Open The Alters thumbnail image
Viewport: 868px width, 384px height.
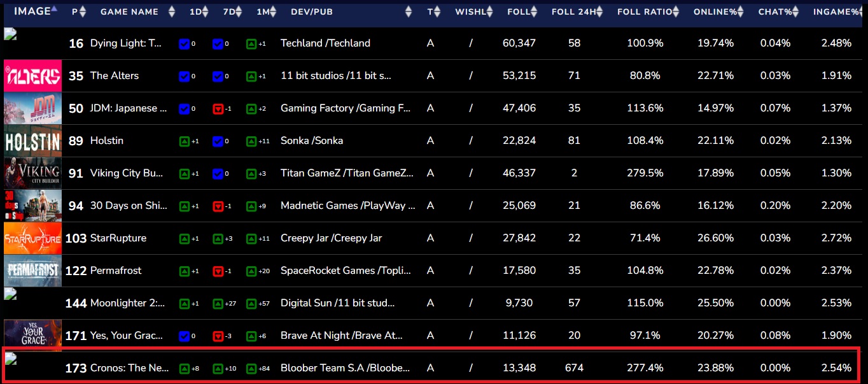[x=33, y=76]
